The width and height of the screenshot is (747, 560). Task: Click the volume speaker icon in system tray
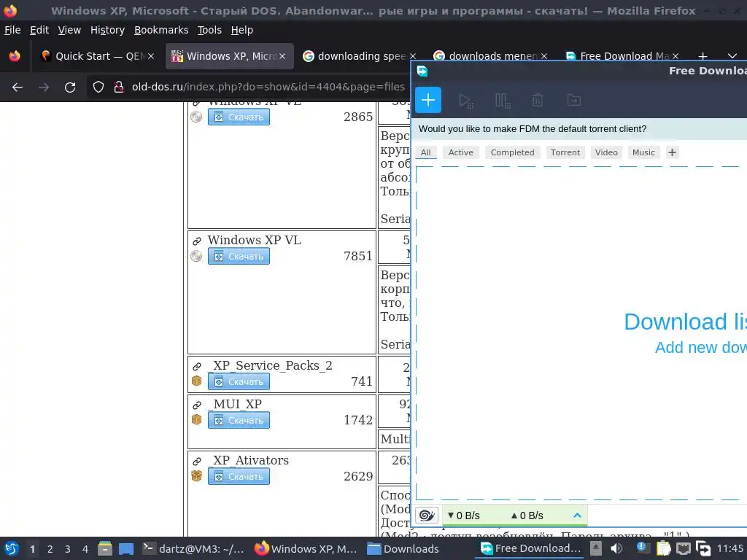[x=616, y=549]
